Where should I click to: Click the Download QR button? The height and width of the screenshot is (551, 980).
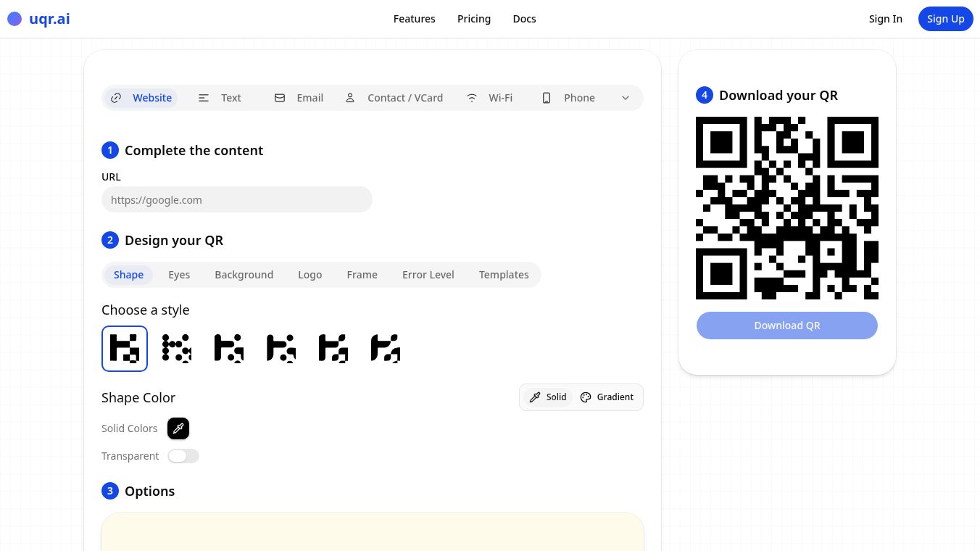[x=787, y=326]
